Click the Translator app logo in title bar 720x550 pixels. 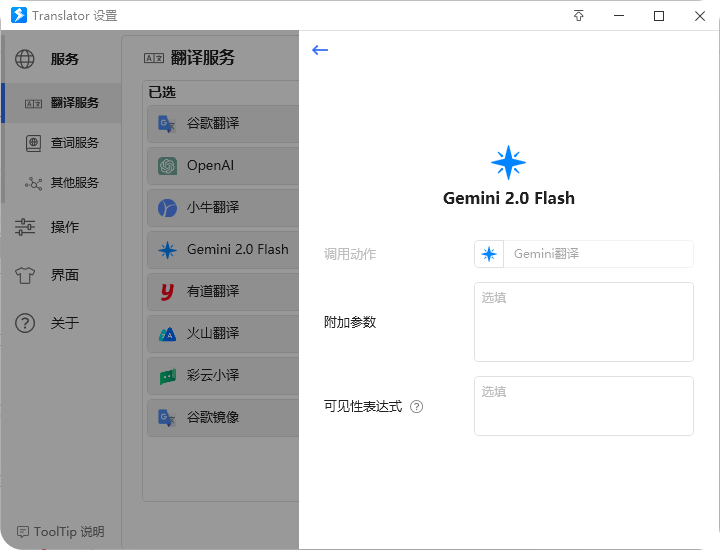(x=19, y=15)
